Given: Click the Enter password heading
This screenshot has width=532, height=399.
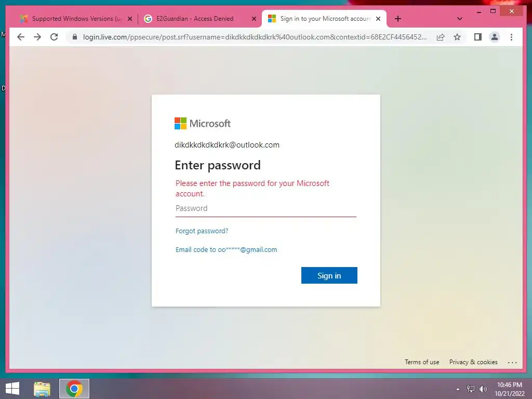Looking at the screenshot, I should [218, 165].
